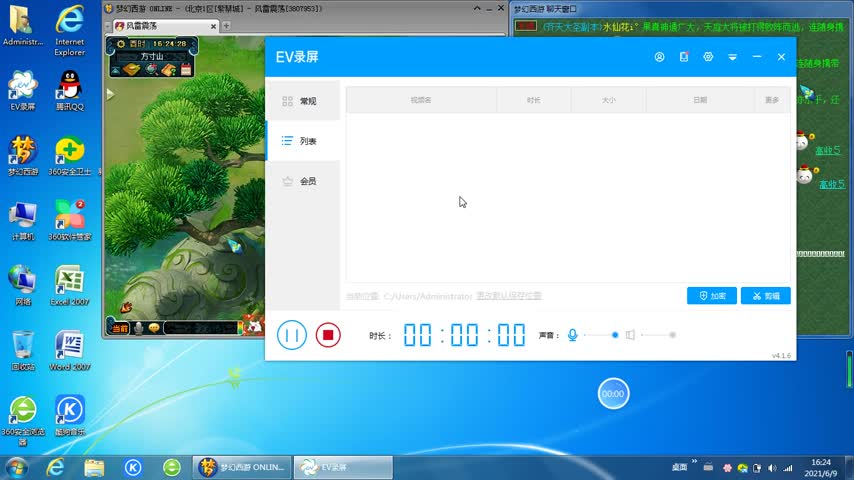Toggle the speaker icon in EV录屏
This screenshot has width=854, height=480.
pos(630,335)
